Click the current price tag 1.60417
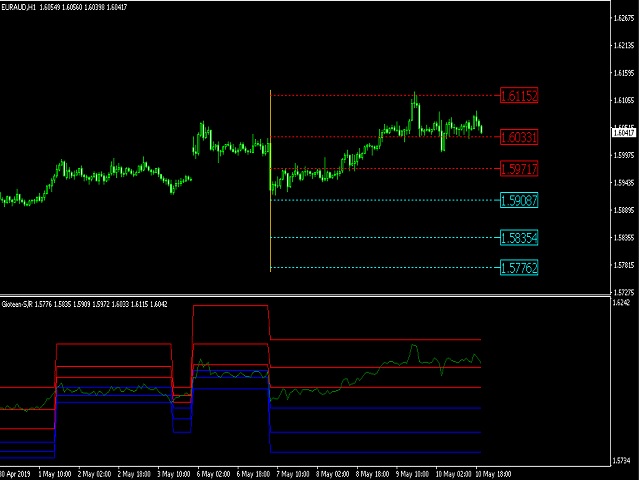640x480 pixels. point(624,133)
